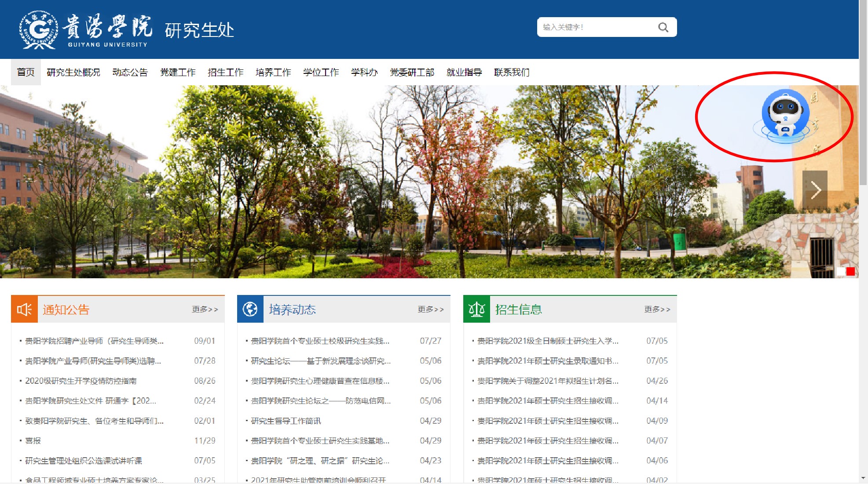Advance banner with the right arrow
Image resolution: width=868 pixels, height=484 pixels.
pos(815,190)
